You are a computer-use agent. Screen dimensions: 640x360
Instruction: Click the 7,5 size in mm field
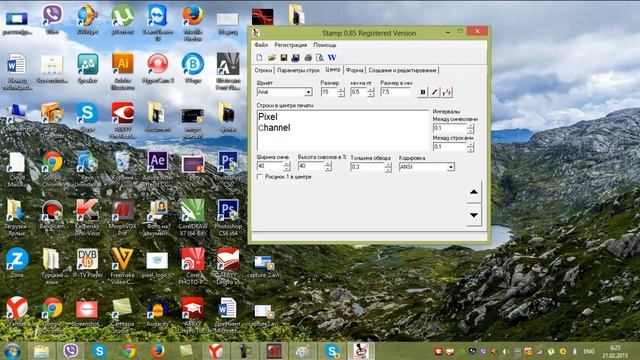coord(395,92)
